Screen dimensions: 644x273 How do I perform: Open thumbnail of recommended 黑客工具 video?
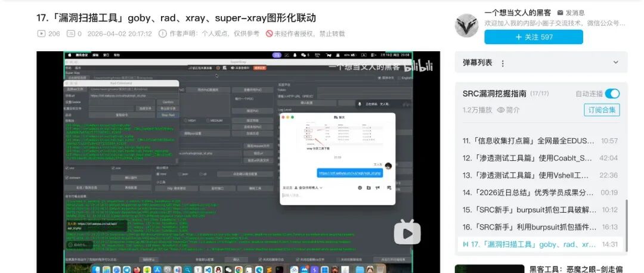(490, 269)
